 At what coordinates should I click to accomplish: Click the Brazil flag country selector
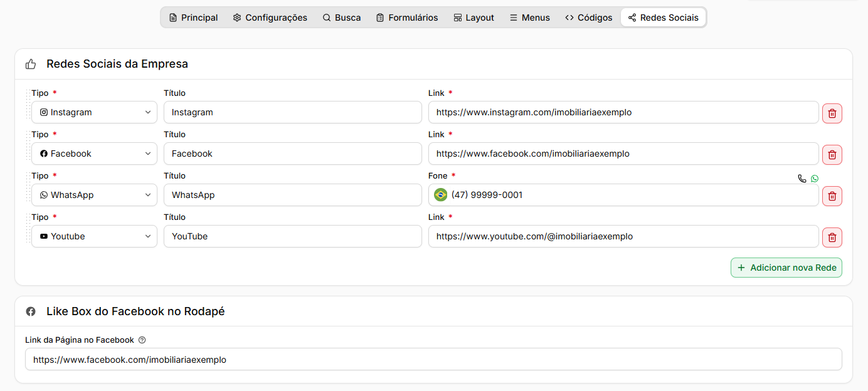[x=441, y=195]
